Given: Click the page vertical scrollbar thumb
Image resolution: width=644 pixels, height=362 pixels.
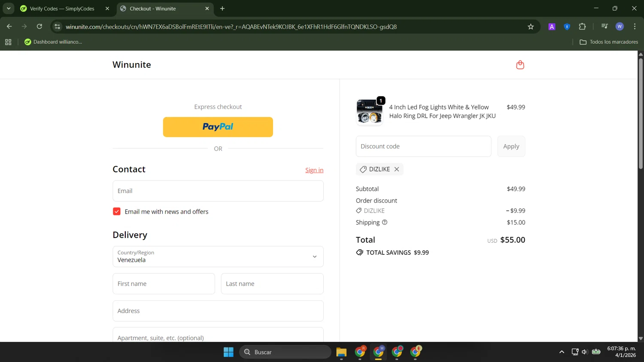Looking at the screenshot, I should coord(641,113).
